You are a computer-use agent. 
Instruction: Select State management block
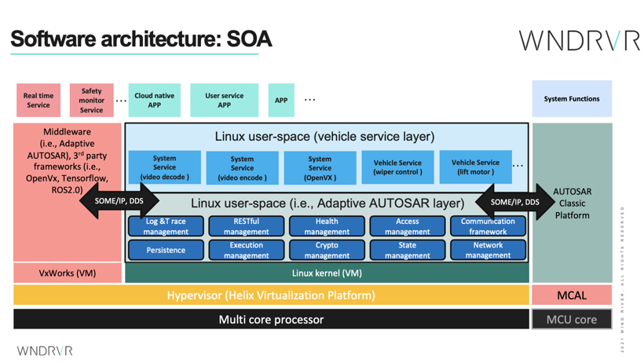(408, 250)
